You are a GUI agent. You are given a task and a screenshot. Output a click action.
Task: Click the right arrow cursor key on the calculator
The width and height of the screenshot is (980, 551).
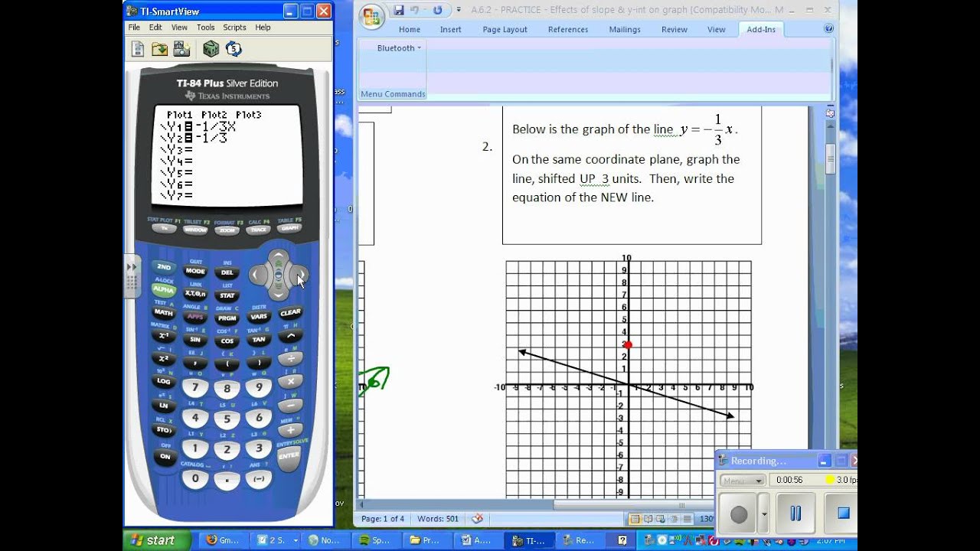299,275
